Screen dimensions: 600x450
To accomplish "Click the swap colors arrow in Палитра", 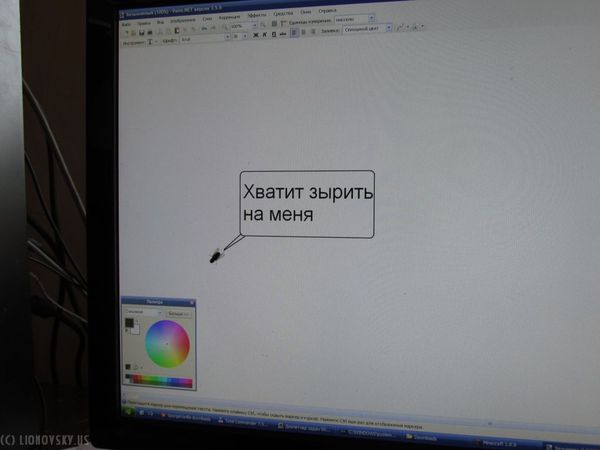I will coord(137,321).
